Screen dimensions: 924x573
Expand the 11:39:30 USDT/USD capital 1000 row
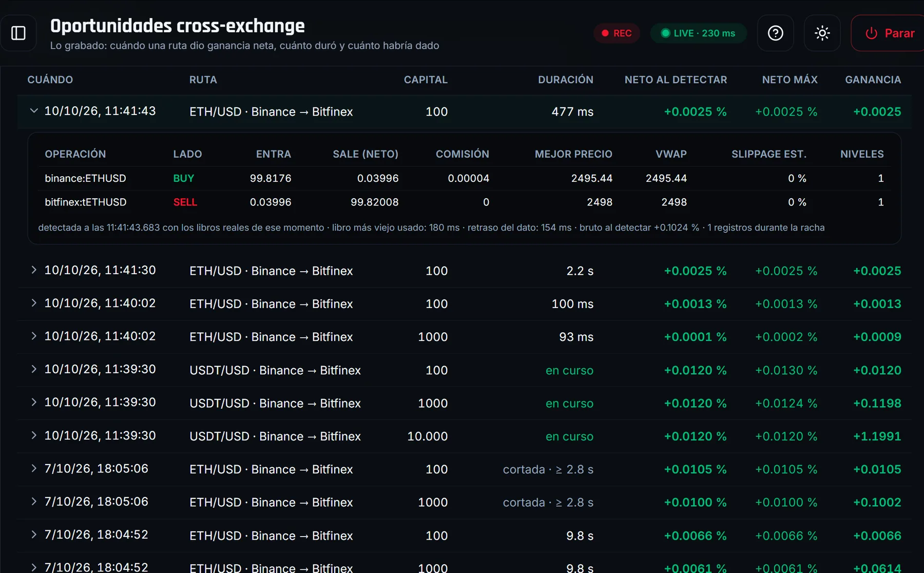click(34, 402)
